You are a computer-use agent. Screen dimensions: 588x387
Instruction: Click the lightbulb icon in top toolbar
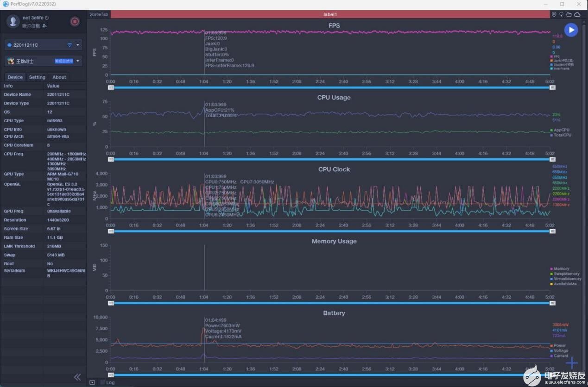[x=561, y=15]
